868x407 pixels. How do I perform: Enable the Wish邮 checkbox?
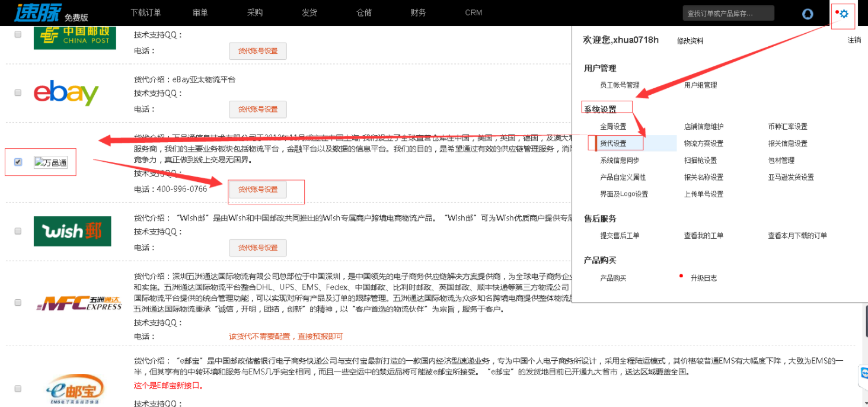tap(18, 231)
